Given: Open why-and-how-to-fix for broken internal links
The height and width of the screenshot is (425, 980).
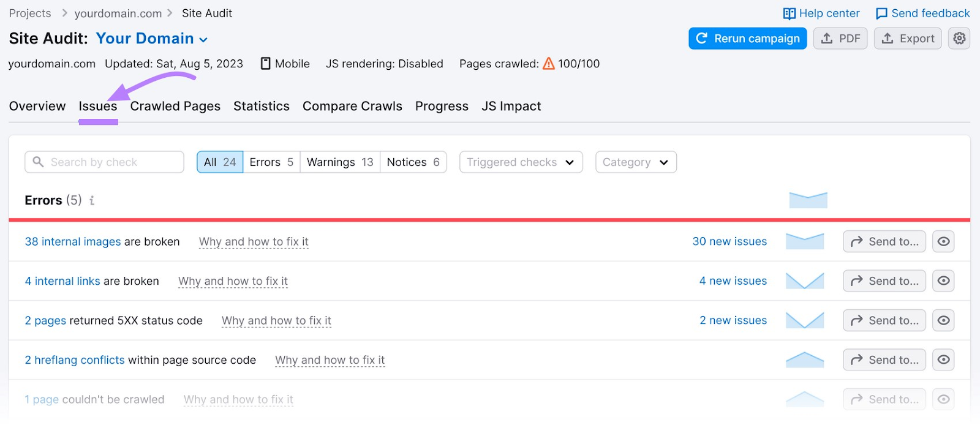Looking at the screenshot, I should click(x=233, y=281).
